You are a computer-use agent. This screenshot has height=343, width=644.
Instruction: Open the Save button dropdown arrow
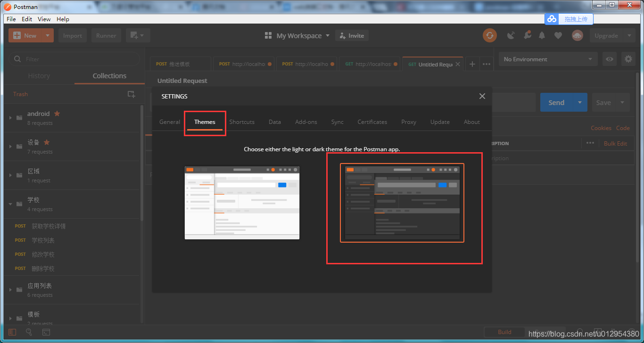coord(622,102)
